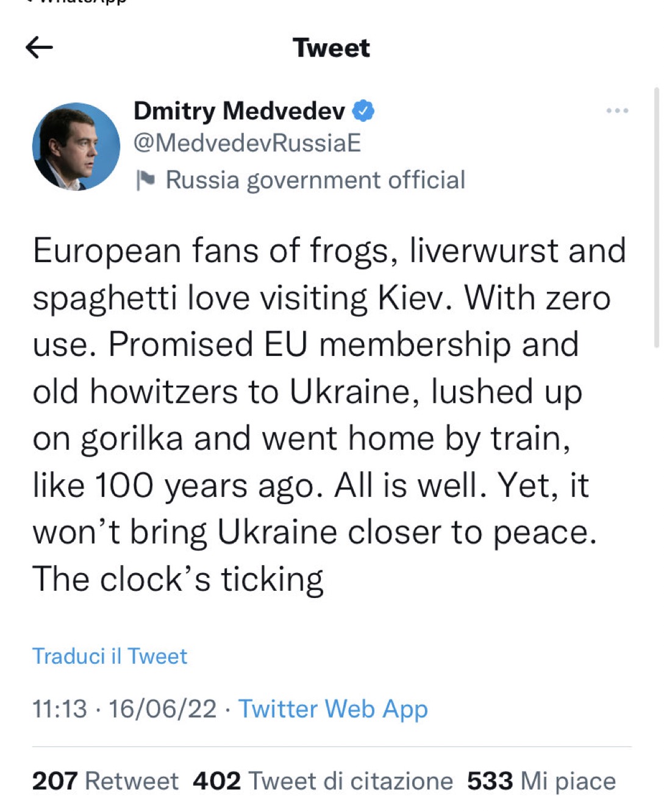Tap the government official flag icon
This screenshot has height=812, width=664.
[x=146, y=180]
